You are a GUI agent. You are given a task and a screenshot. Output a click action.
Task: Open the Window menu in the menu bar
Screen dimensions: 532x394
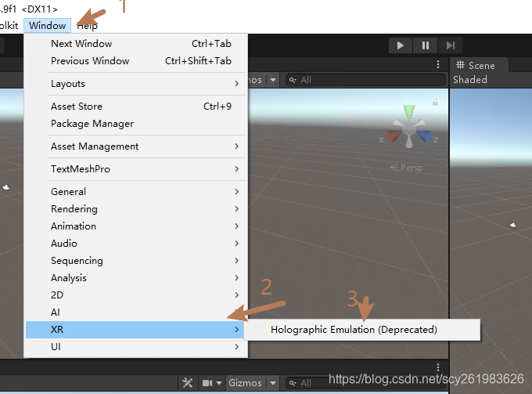(x=47, y=26)
